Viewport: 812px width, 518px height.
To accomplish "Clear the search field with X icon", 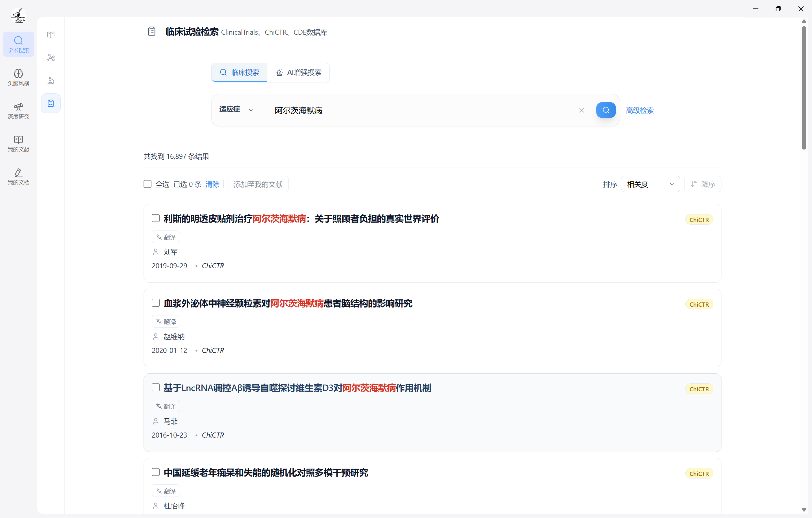I will [x=581, y=110].
